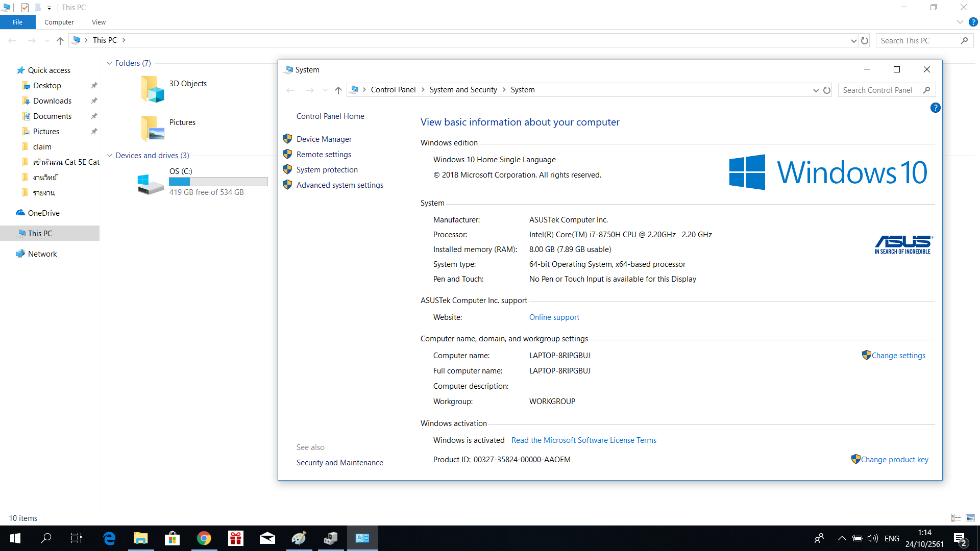Open the 3D Objects folder icon
This screenshot has width=980, height=551.
152,89
